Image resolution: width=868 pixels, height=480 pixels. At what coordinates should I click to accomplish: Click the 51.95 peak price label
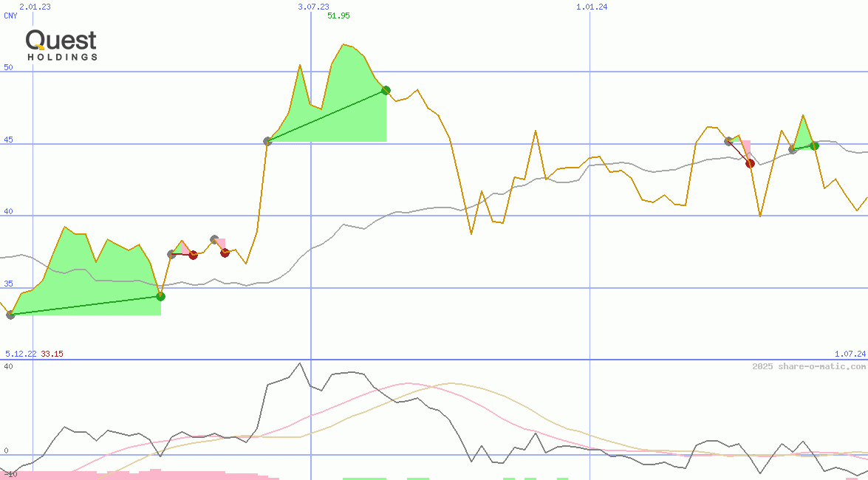(338, 16)
